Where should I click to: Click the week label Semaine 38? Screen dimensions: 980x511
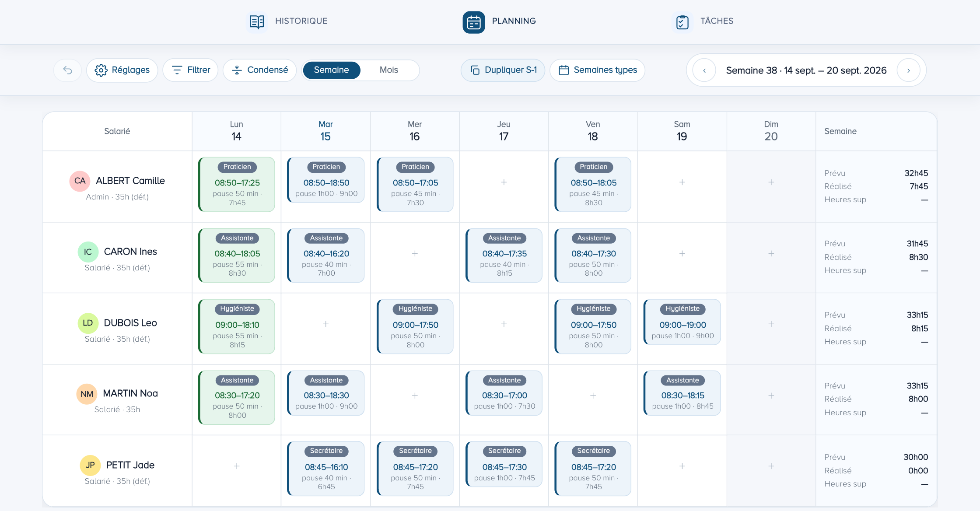pos(806,70)
